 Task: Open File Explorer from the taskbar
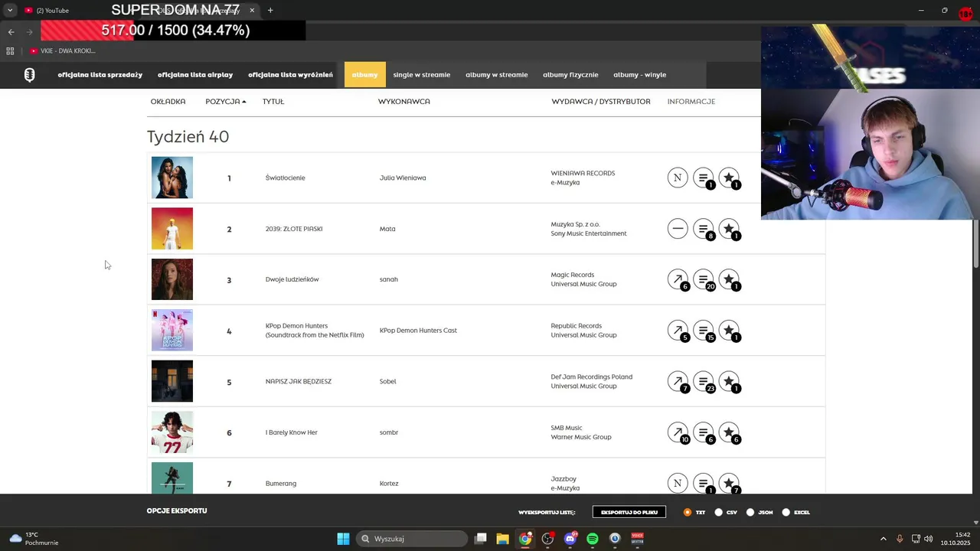pos(502,539)
